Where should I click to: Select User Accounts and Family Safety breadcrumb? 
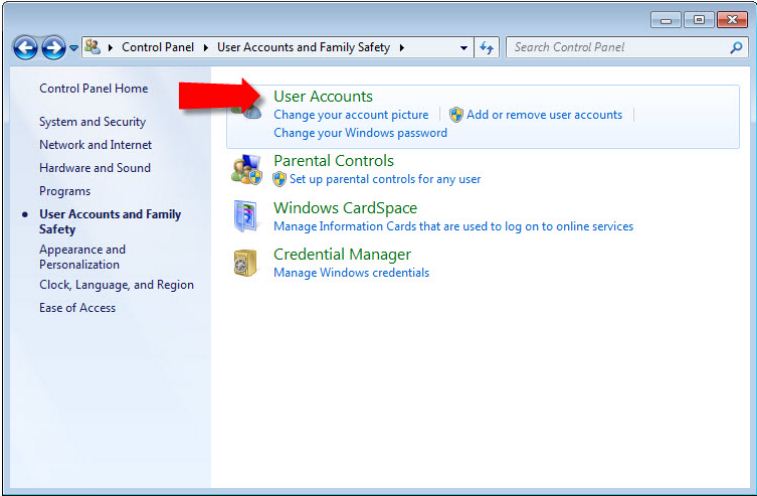303,47
